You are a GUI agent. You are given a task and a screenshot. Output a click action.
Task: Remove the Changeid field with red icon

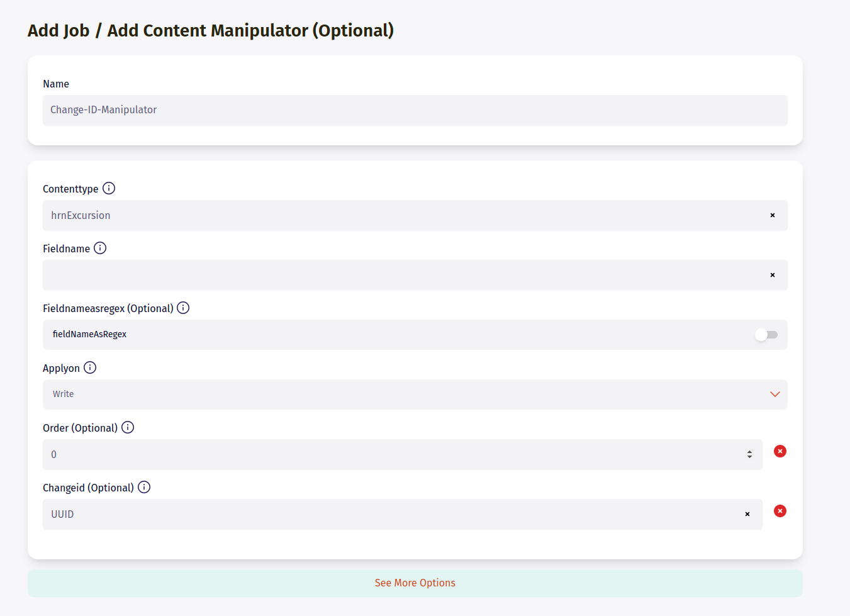[x=780, y=511]
